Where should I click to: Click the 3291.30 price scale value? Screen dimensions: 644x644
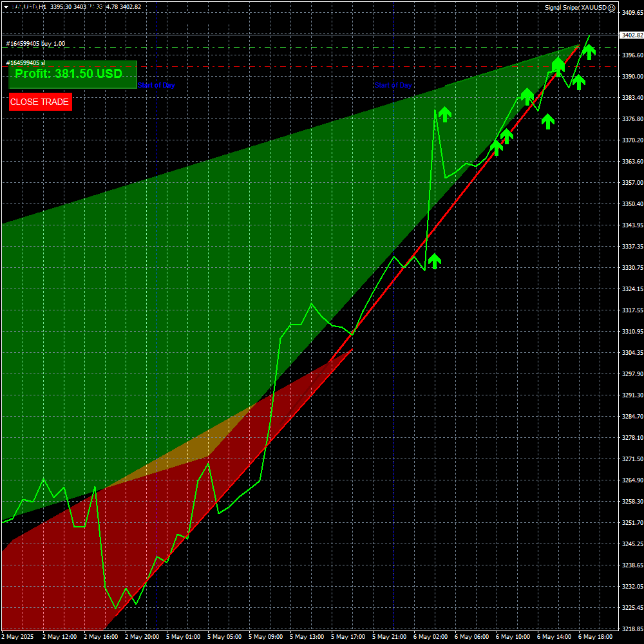click(632, 395)
